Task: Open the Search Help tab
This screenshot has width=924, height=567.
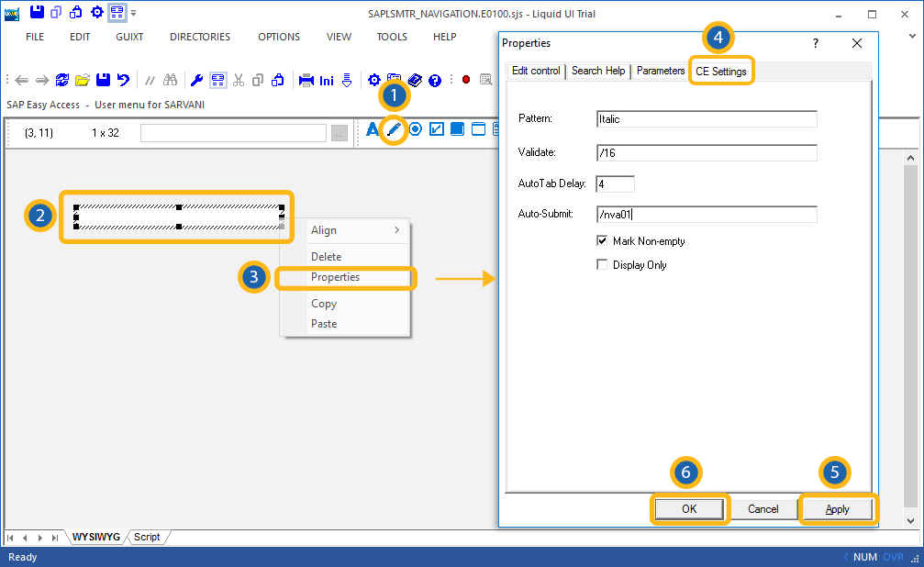Action: click(597, 71)
